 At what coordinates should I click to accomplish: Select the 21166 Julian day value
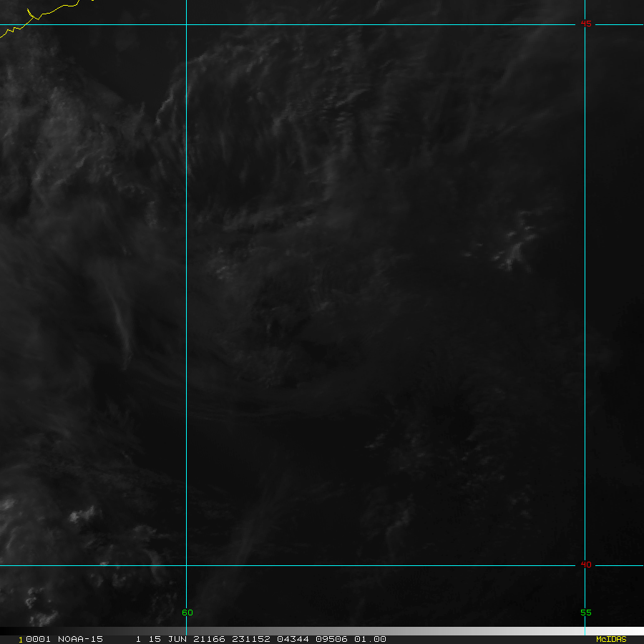[x=203, y=639]
